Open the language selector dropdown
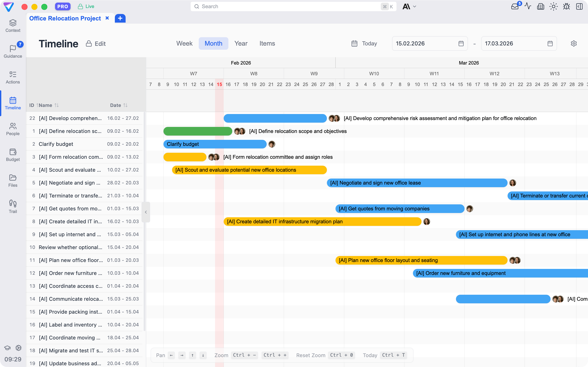 (x=410, y=6)
